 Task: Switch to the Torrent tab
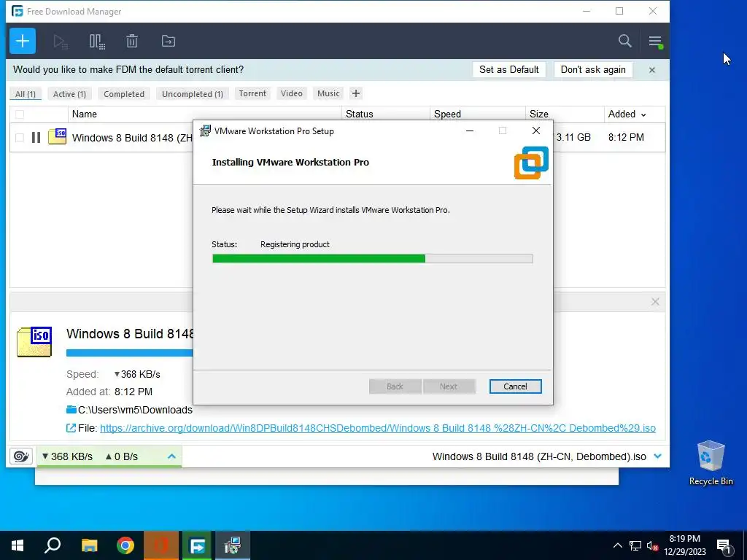click(252, 93)
